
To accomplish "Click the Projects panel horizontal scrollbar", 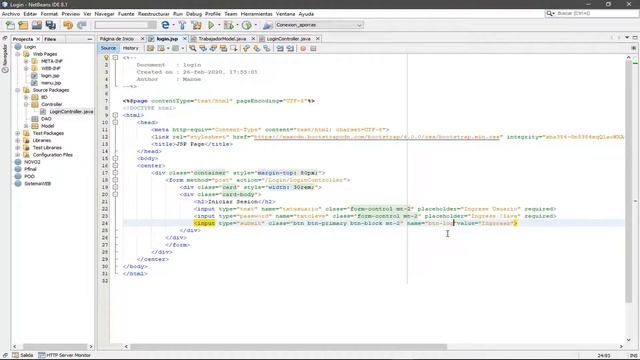I will point(55,347).
